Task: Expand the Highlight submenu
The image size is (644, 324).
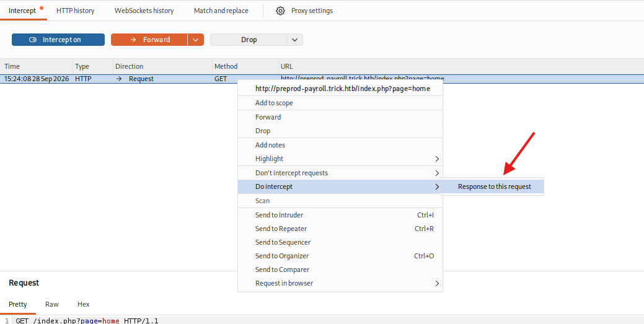Action: (x=340, y=159)
